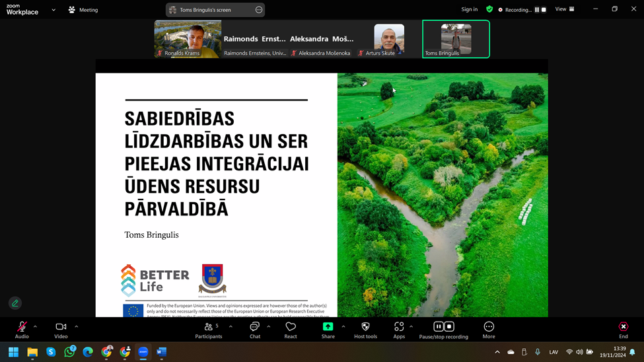The image size is (644, 362).
Task: Open options for Toms Bringulis's screen share
Action: pos(259,10)
